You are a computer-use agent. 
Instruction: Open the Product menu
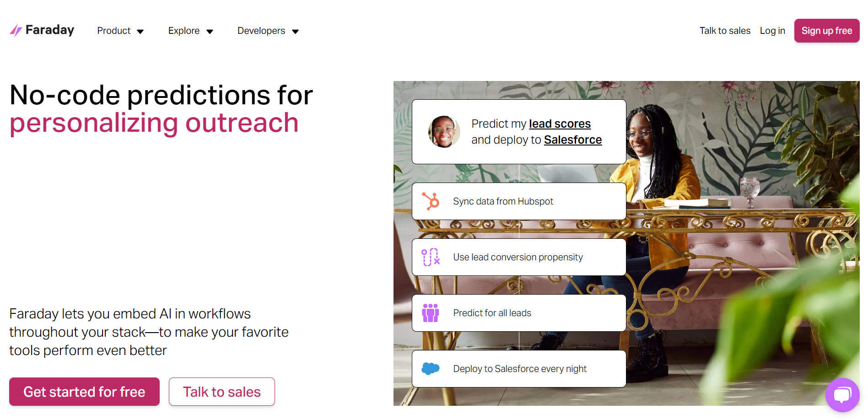coord(114,31)
